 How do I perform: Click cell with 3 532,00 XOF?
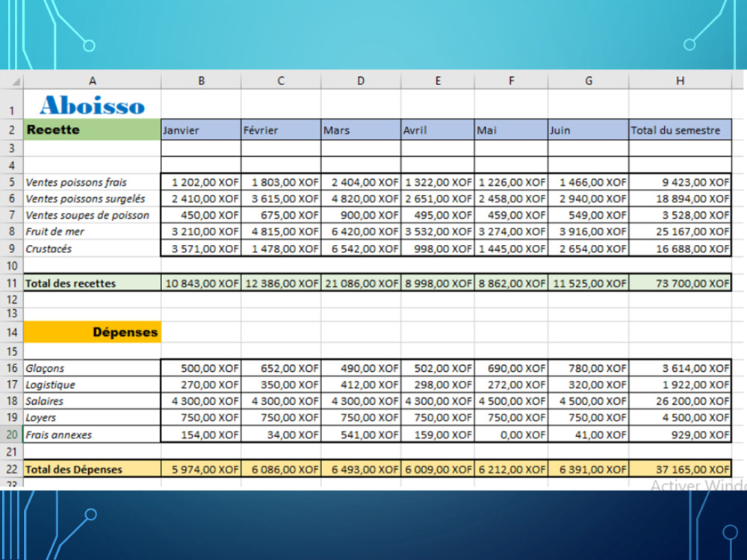point(438,232)
